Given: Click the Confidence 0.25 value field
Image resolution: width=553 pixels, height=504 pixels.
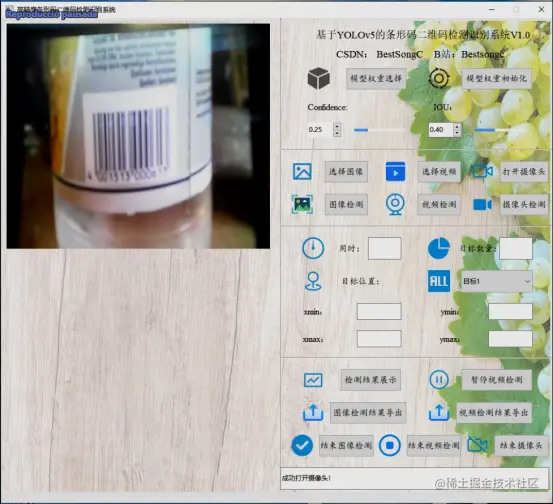Looking at the screenshot, I should 320,130.
